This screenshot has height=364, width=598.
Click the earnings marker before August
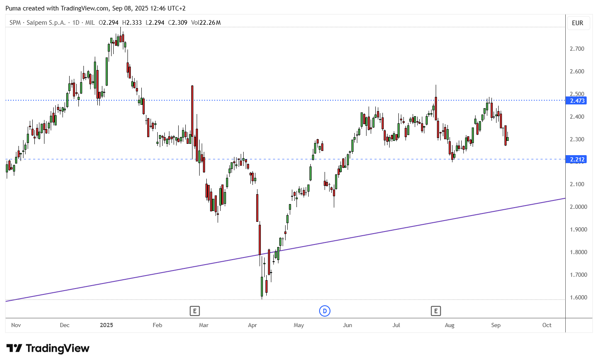click(x=436, y=311)
